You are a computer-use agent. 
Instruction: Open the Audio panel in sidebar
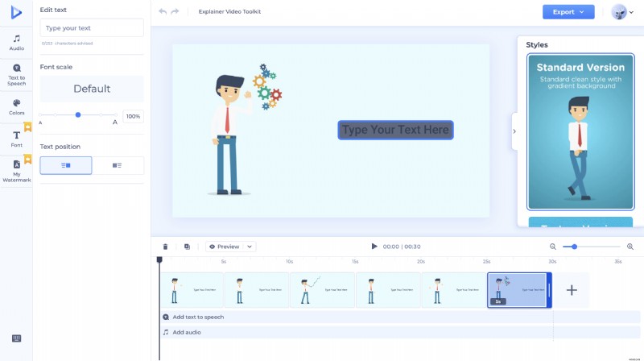click(16, 43)
